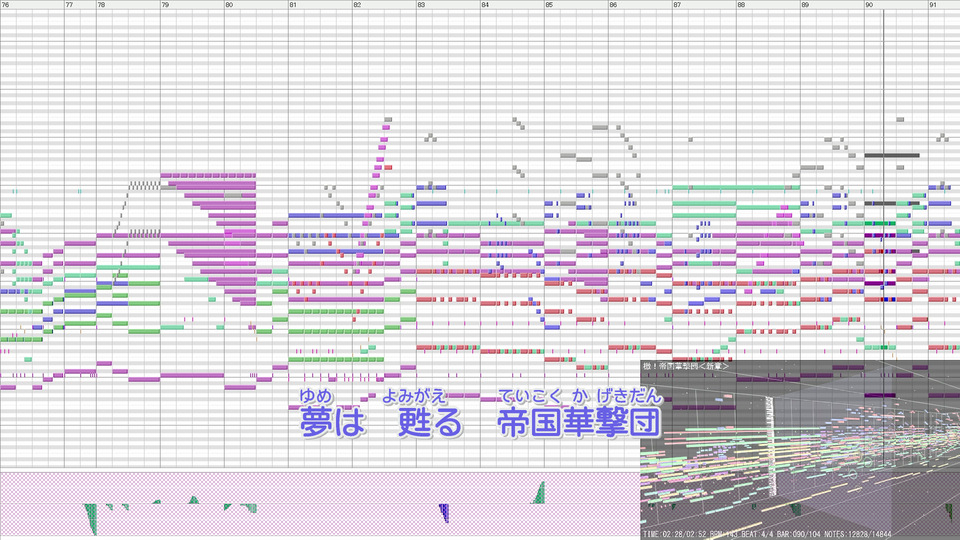
Task: Click the NOTES:12828/14844 readout
Action: pos(857,534)
